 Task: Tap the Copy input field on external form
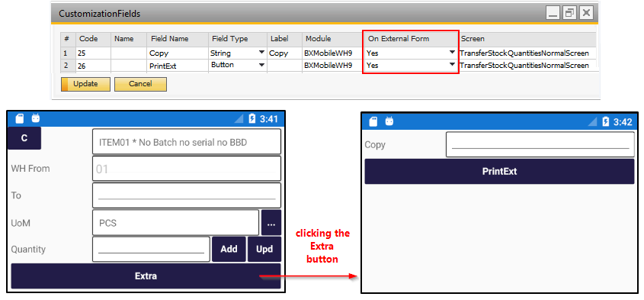coord(540,144)
